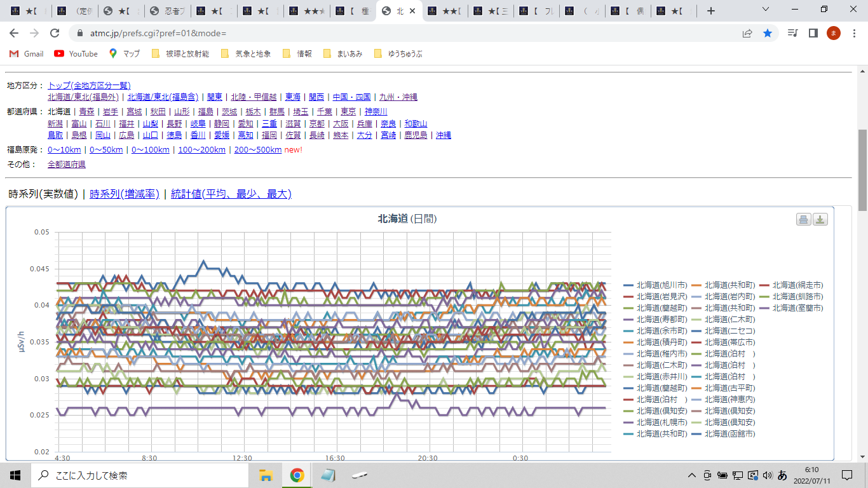Open the 被曝と放射能 bookmark folder
This screenshot has width=868, height=488.
tap(180, 54)
